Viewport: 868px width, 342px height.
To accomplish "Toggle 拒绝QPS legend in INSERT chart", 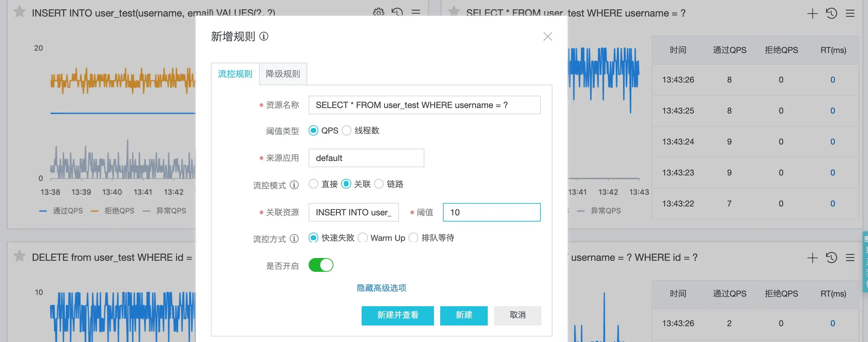I will pyautogui.click(x=113, y=211).
